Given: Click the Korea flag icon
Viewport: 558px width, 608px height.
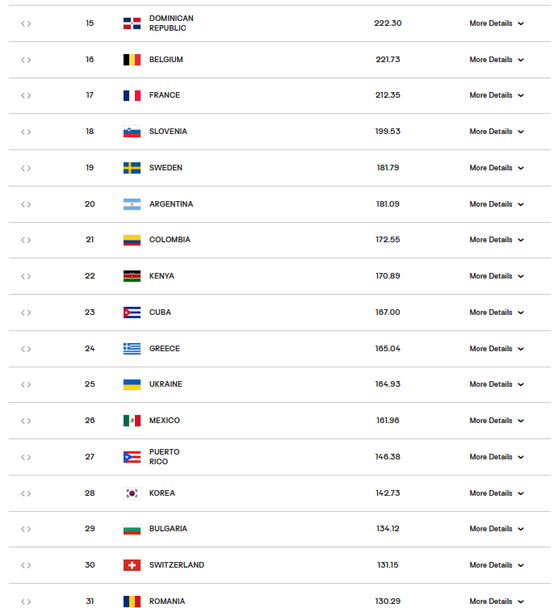Looking at the screenshot, I should (132, 493).
